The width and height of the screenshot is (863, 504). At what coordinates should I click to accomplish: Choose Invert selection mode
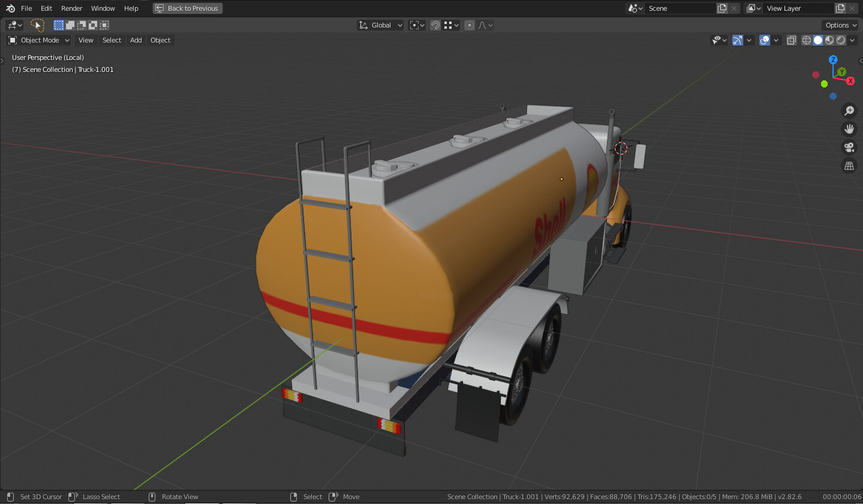[92, 25]
